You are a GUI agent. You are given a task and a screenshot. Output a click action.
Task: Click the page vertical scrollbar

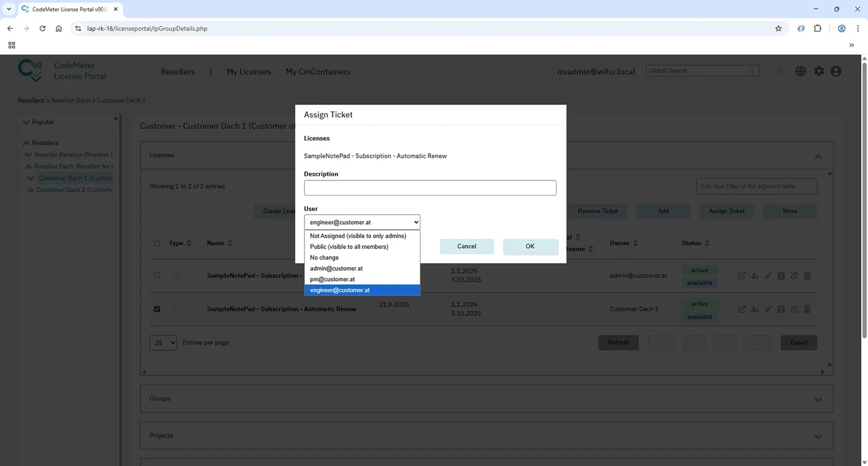(x=865, y=231)
